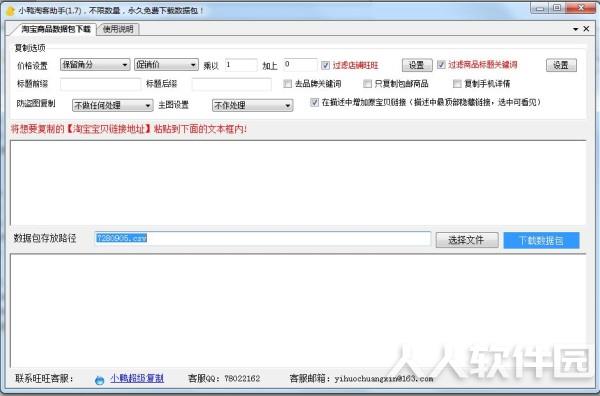Minimize the window
This screenshot has width=600, height=396.
tap(540, 8)
